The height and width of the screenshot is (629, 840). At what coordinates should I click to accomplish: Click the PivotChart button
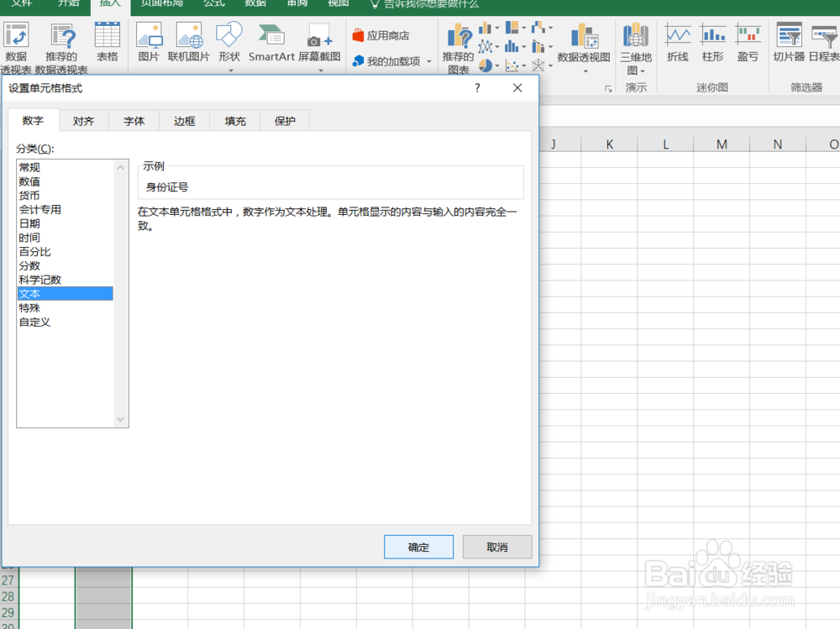(x=584, y=47)
